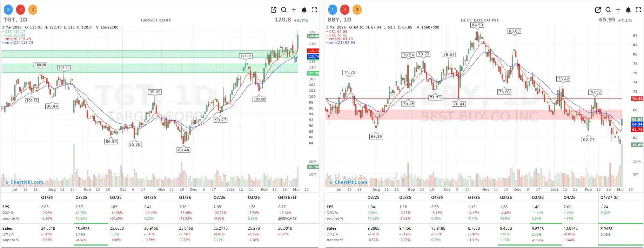
Task: Click the +6.7% change next to TGT price
Action: coord(301,21)
